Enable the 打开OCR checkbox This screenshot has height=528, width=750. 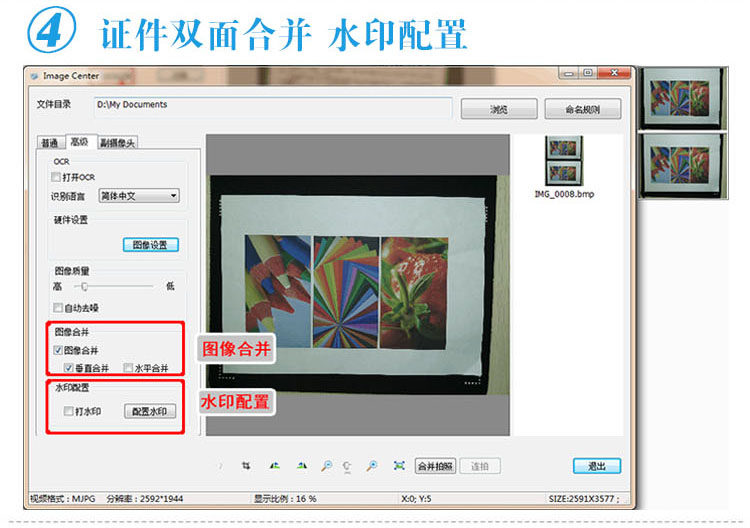pos(56,177)
